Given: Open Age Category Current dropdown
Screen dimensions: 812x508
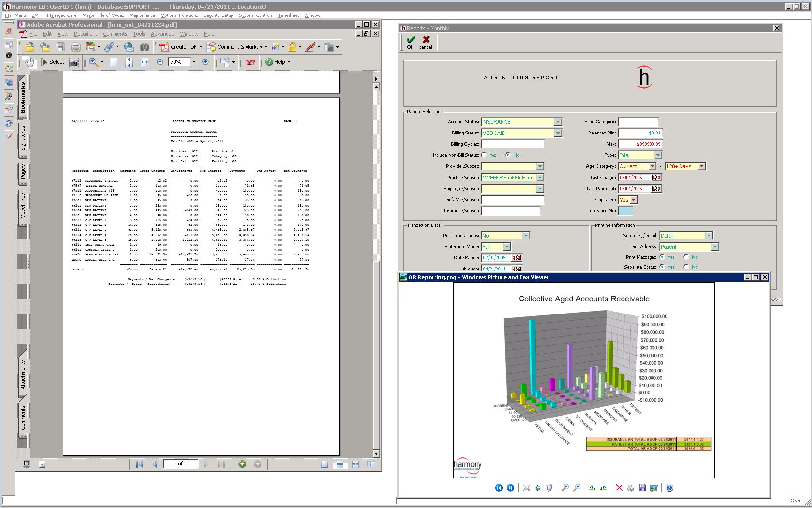Looking at the screenshot, I should click(x=652, y=166).
